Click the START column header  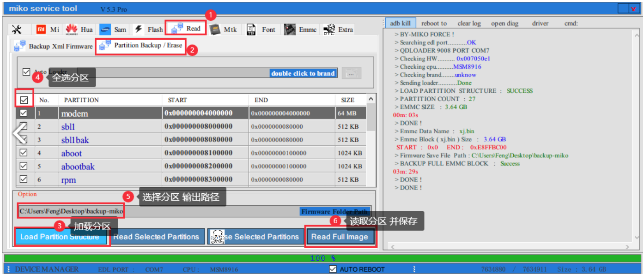tap(205, 100)
